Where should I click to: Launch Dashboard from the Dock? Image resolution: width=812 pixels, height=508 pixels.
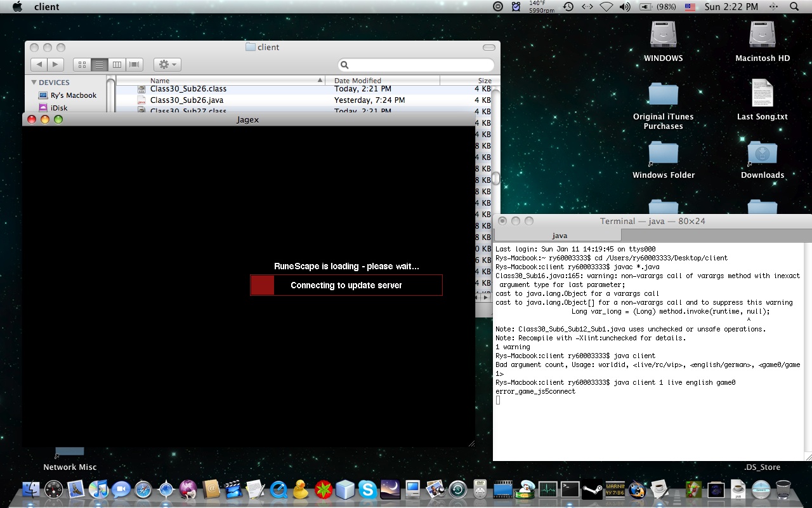(x=54, y=490)
